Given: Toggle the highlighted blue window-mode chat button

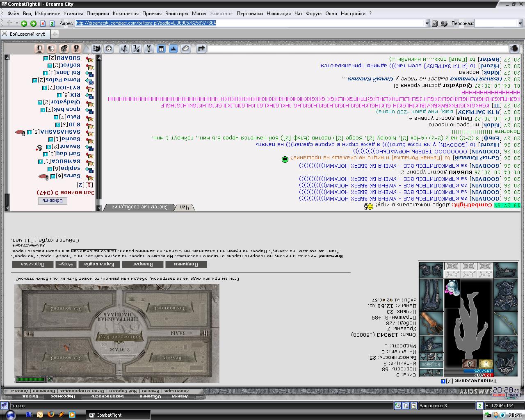Looking at the screenshot, I should tap(161, 49).
